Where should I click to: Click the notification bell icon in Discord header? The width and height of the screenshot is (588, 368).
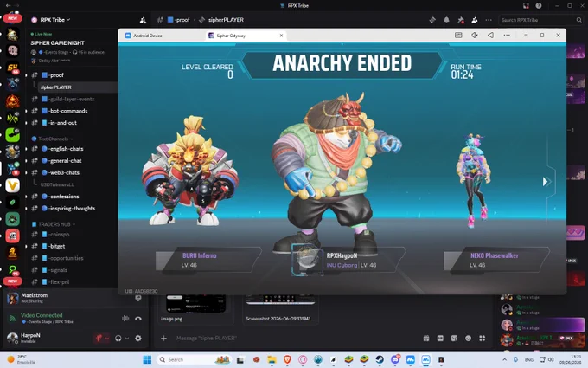(446, 20)
